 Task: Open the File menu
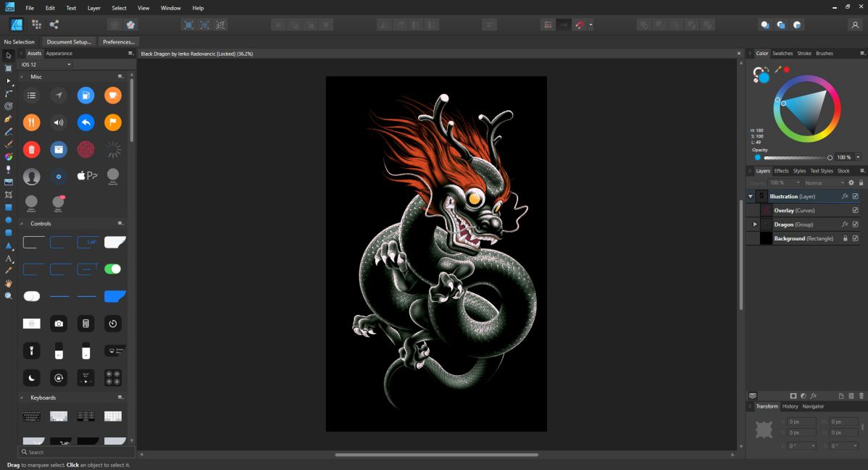click(29, 8)
